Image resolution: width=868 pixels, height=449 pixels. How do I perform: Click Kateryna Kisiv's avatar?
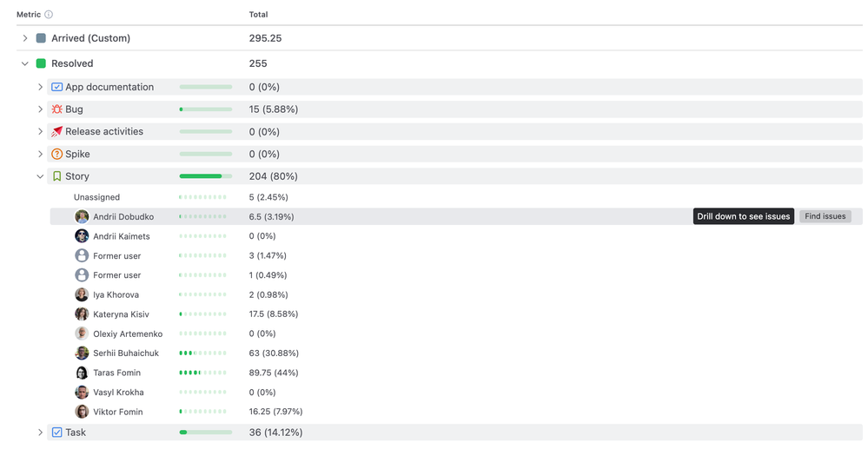82,314
